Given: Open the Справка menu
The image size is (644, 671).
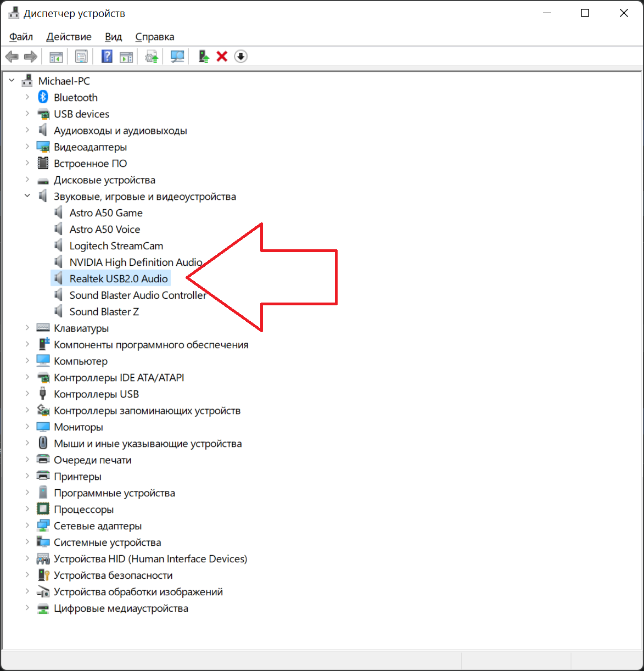Looking at the screenshot, I should (155, 37).
